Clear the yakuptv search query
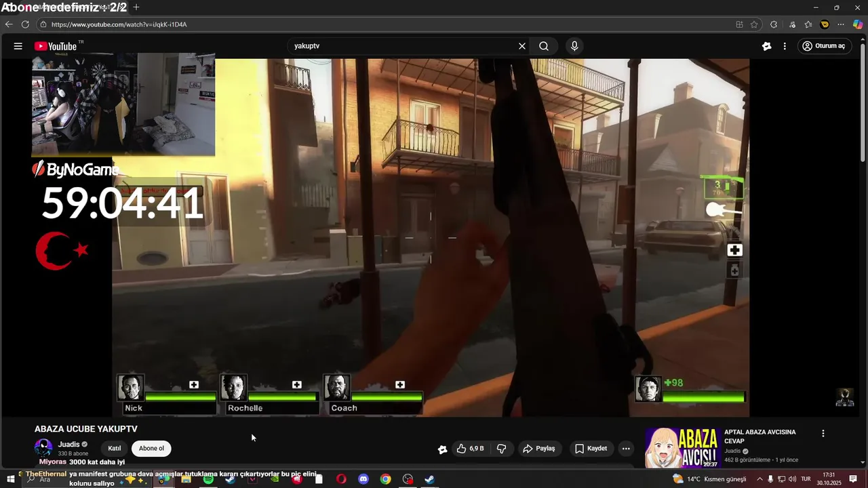 [x=522, y=46]
